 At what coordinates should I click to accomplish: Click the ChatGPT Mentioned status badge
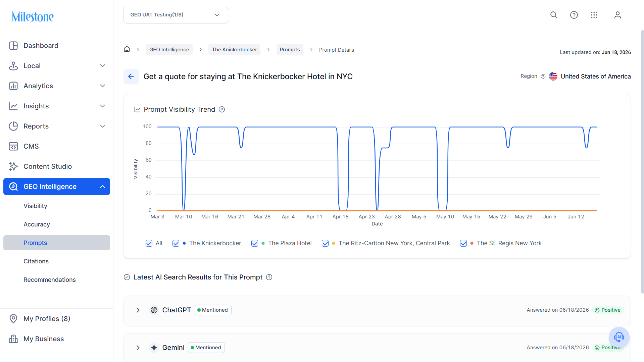coord(213,310)
